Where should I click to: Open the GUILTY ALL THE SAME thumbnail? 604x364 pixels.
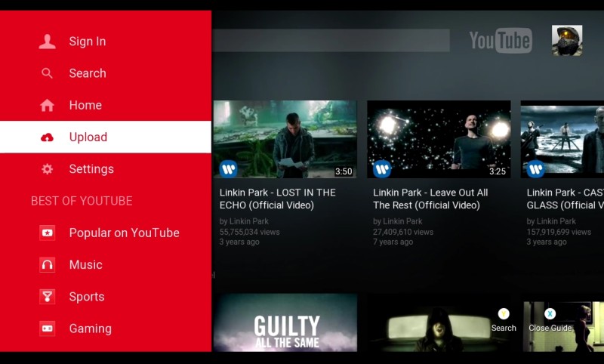tap(285, 322)
